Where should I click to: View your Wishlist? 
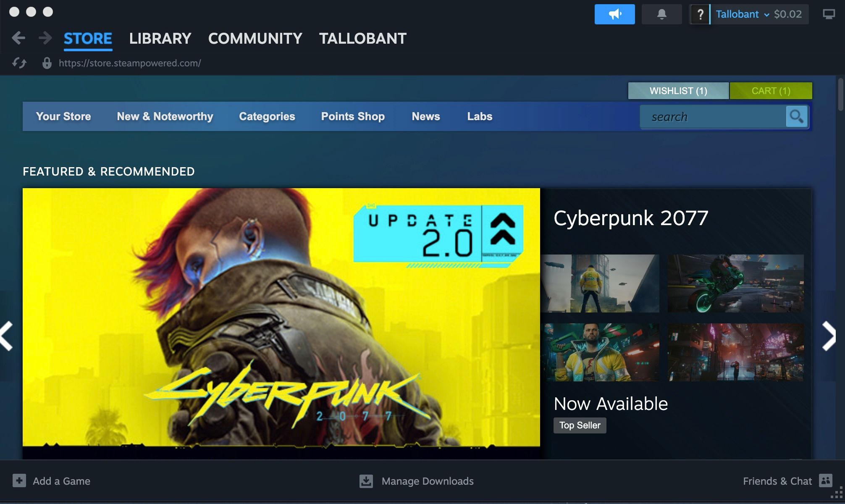coord(678,90)
